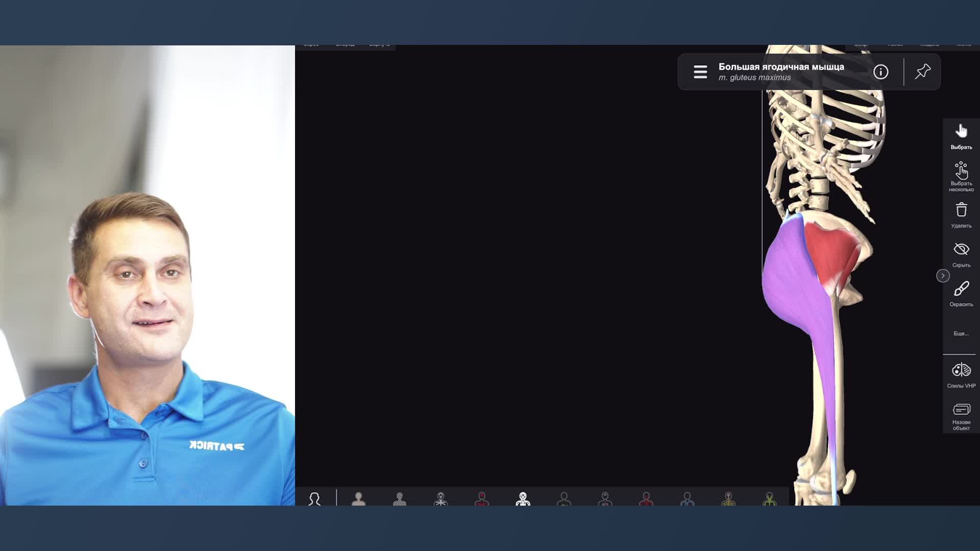Open the hamburger menu in muscle panel

tap(700, 72)
